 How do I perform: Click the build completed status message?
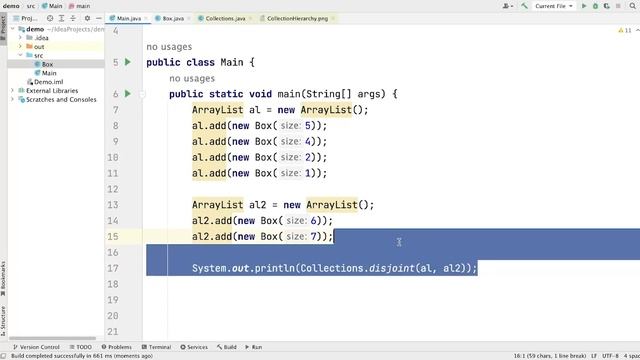click(82, 356)
